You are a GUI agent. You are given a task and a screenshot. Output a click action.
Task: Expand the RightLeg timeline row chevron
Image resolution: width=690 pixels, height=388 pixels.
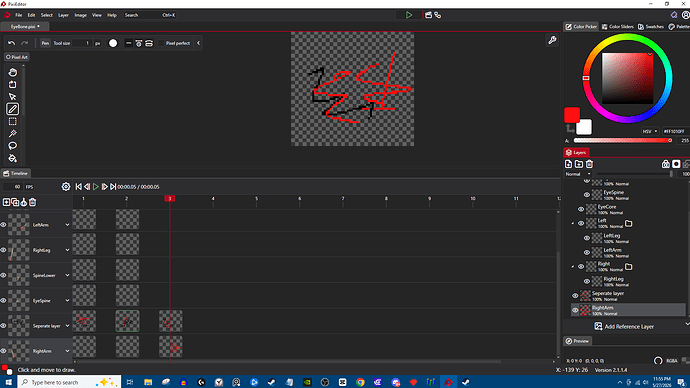click(67, 250)
